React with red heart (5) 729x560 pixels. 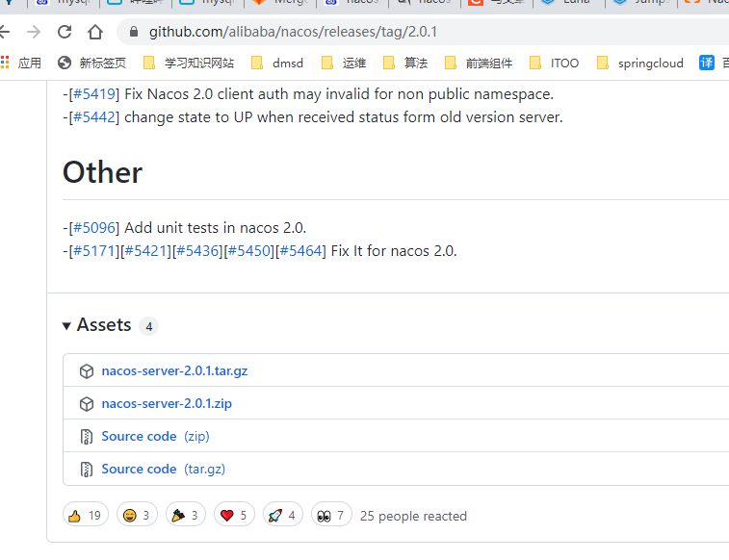(234, 515)
